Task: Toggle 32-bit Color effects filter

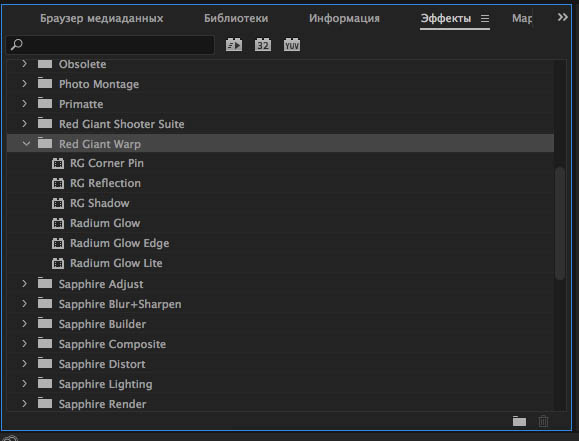Action: tap(263, 45)
